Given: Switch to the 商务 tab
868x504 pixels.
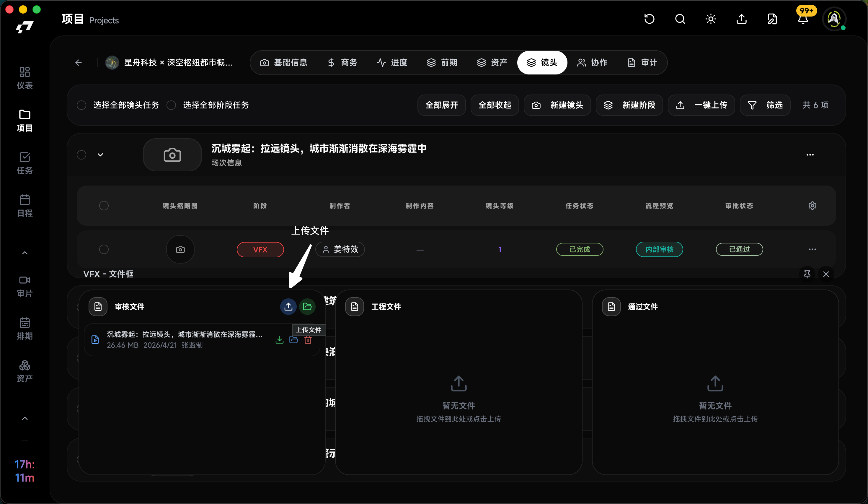Looking at the screenshot, I should [342, 62].
